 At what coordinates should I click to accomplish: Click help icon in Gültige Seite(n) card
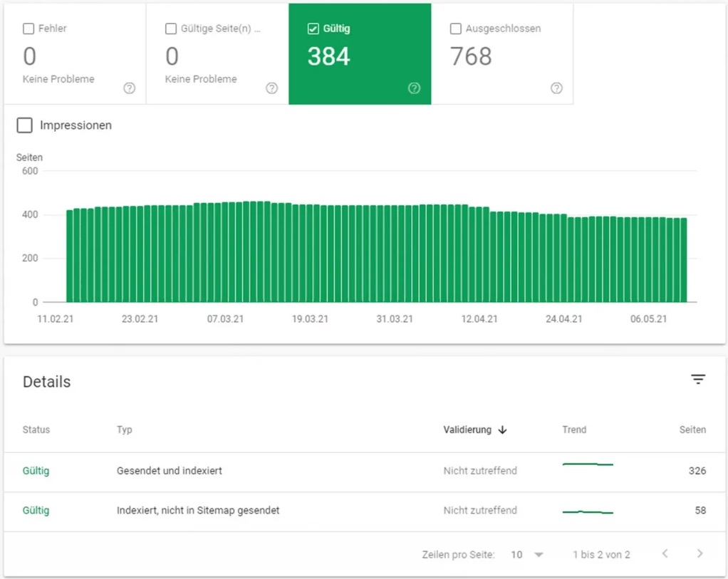pos(271,88)
